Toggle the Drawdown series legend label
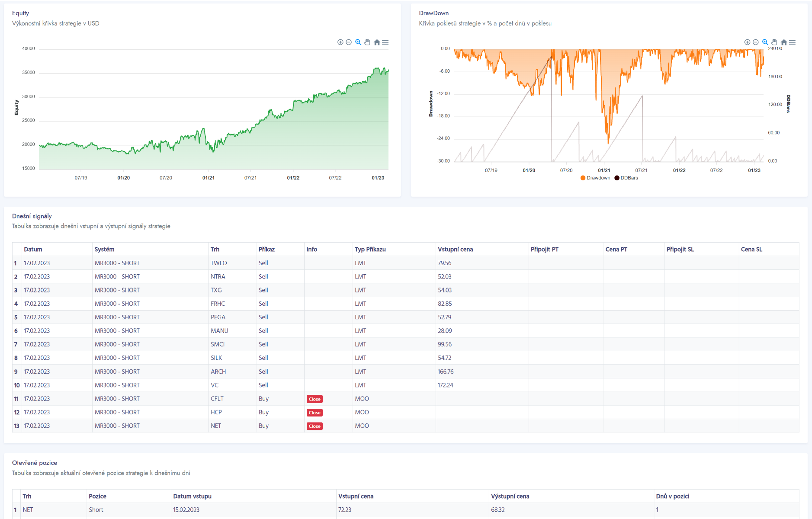Viewport: 812px width, 519px height. point(598,178)
